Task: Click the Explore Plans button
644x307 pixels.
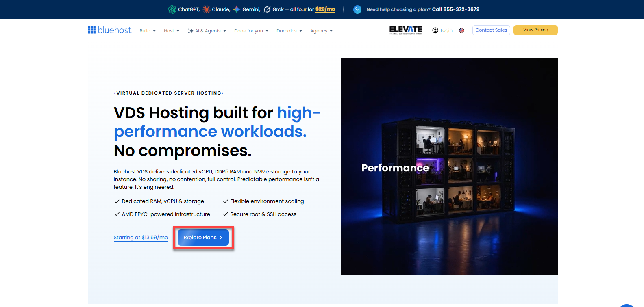Action: (x=203, y=238)
